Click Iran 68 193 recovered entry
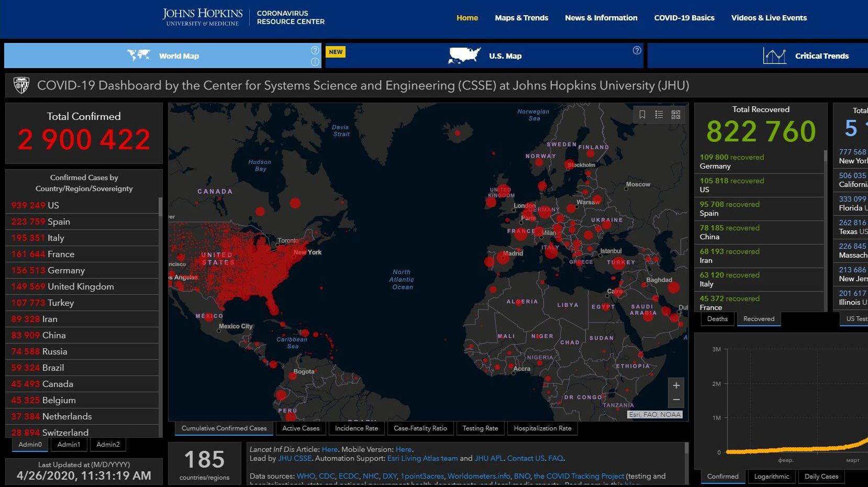The height and width of the screenshot is (487, 868). point(759,256)
